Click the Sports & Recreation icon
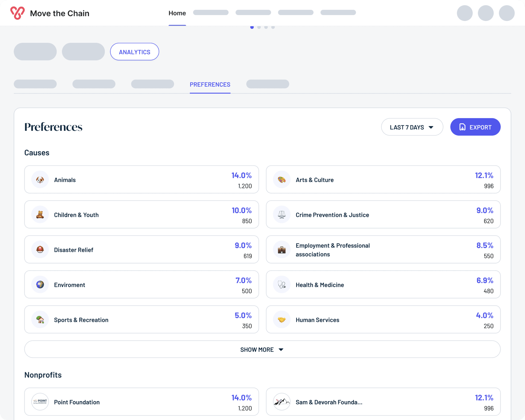 point(40,319)
